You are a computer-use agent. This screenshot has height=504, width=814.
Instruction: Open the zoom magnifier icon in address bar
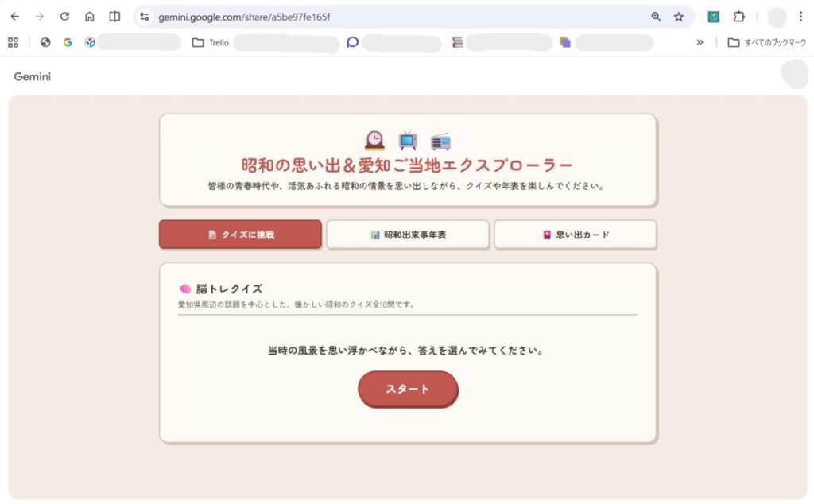point(656,17)
